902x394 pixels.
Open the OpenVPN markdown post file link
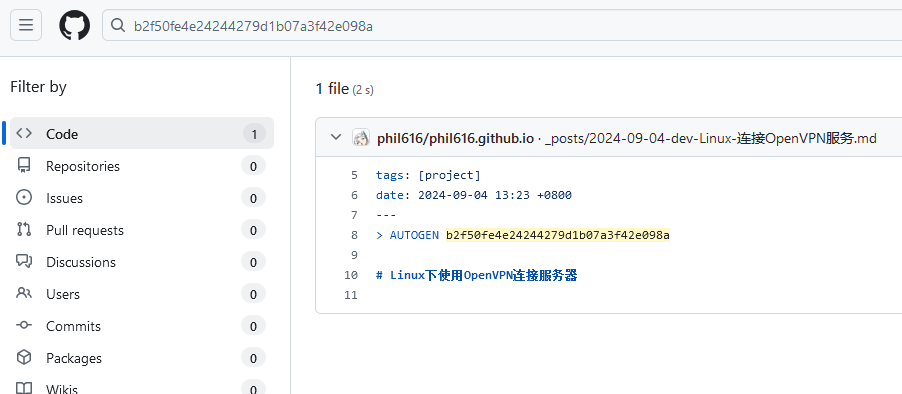coord(710,138)
